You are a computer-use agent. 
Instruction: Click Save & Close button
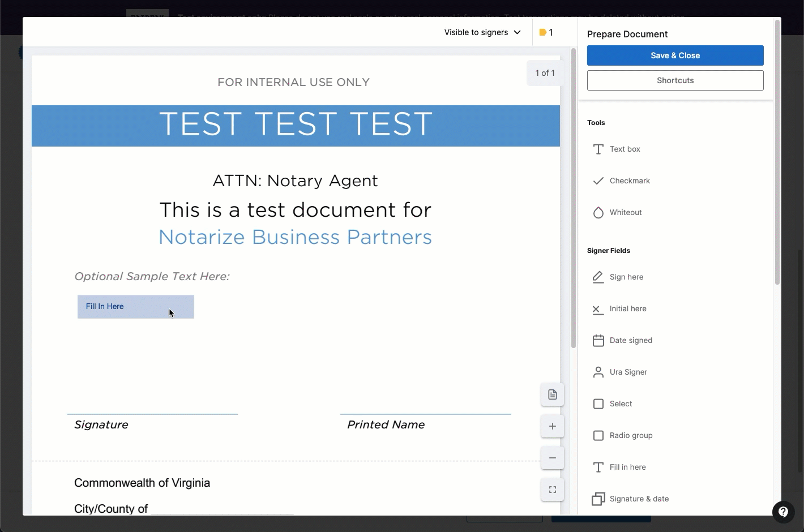675,55
